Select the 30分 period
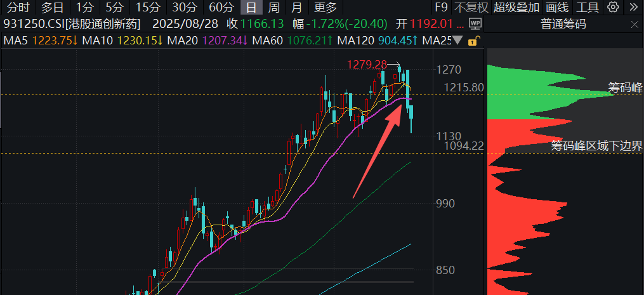Screen dimensions: 644x295 click(185, 7)
